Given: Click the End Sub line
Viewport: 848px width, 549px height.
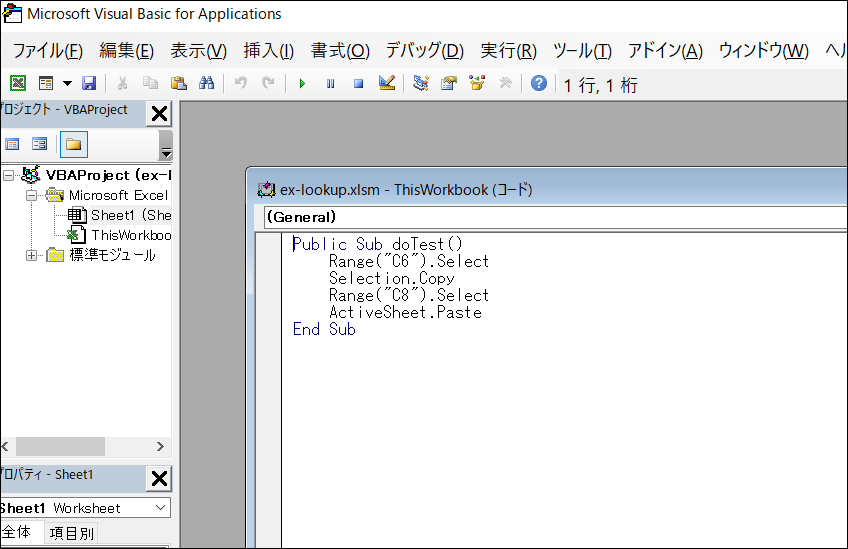Looking at the screenshot, I should pyautogui.click(x=324, y=329).
